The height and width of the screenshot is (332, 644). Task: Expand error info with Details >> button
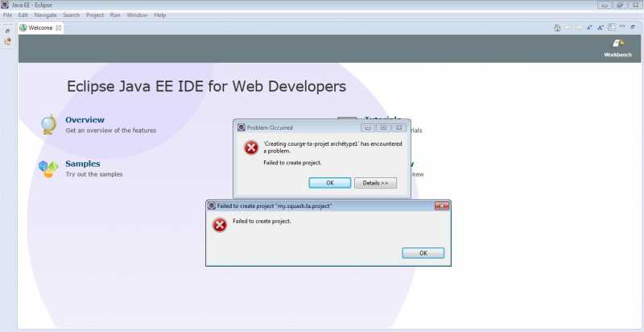tap(375, 183)
